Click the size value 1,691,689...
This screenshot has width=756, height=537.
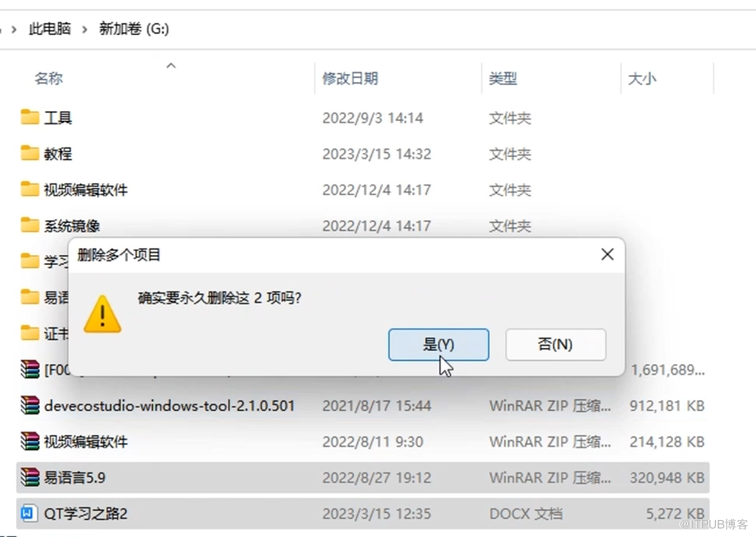pyautogui.click(x=668, y=370)
